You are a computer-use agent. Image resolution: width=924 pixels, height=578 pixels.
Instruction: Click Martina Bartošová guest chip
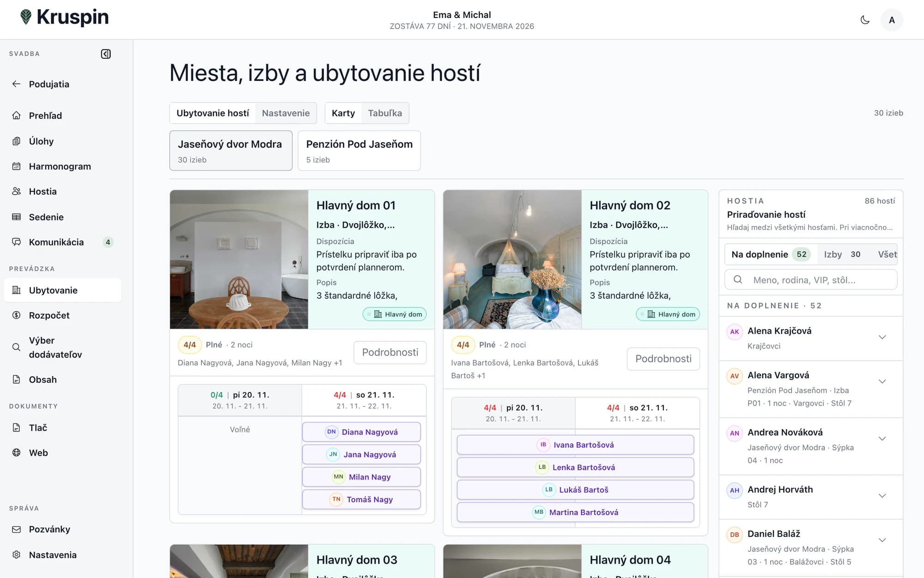point(575,512)
